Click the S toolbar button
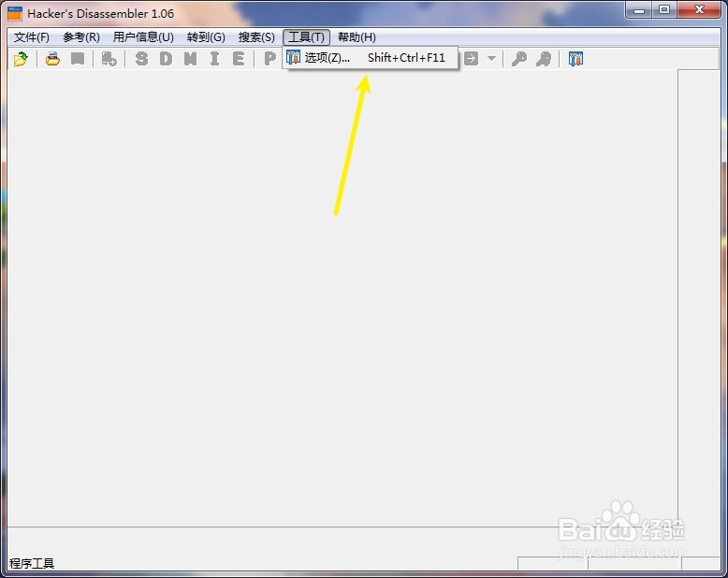 coord(141,59)
